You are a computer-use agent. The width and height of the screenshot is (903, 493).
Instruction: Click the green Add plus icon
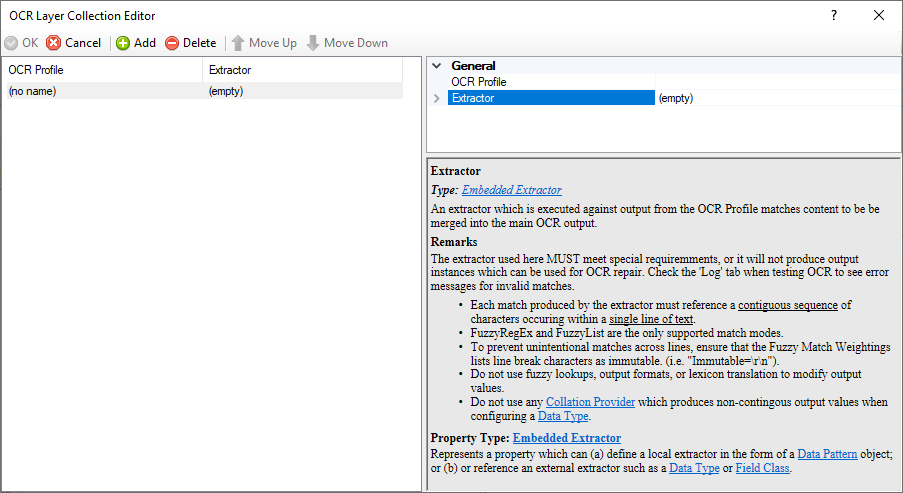pyautogui.click(x=123, y=43)
